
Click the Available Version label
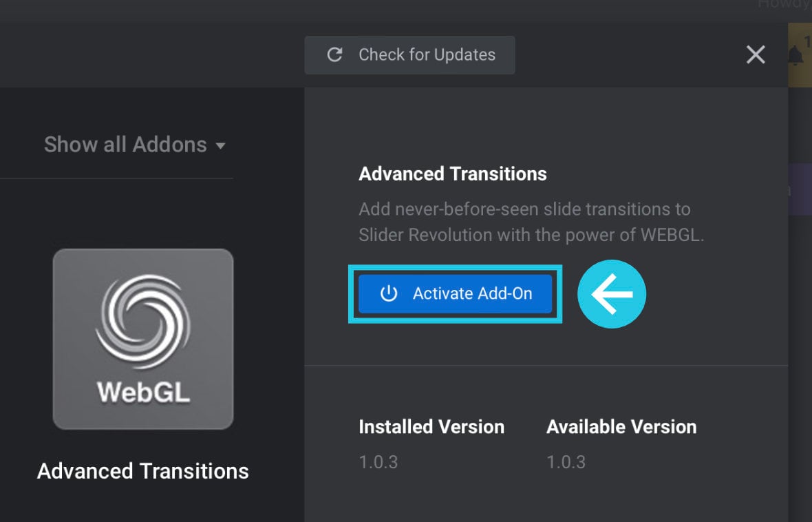point(621,427)
